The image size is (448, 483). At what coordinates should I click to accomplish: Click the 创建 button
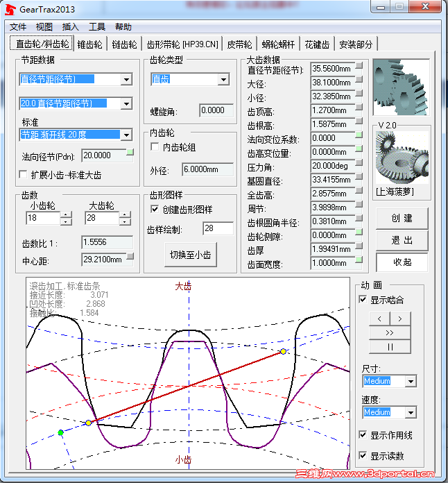pos(402,218)
